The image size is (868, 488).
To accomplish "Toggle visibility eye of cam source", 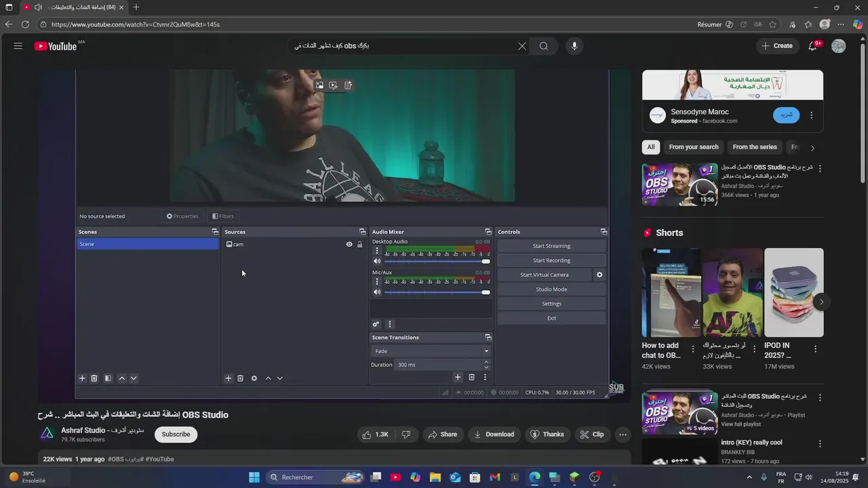I will tap(349, 244).
